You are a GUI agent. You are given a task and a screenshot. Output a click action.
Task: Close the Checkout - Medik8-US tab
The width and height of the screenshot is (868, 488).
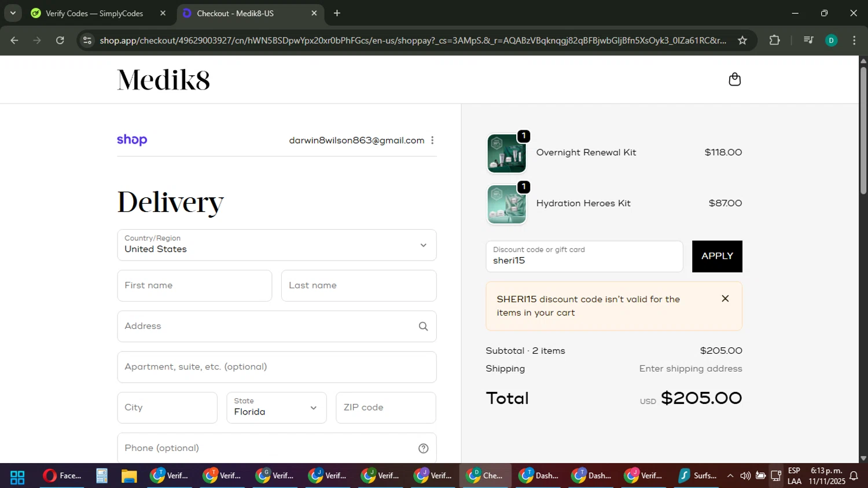coord(314,13)
